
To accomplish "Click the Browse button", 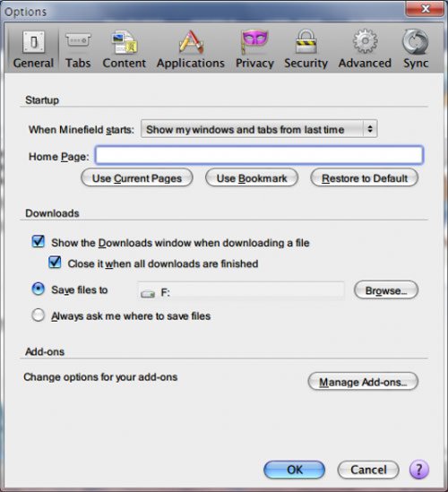I will [x=386, y=290].
